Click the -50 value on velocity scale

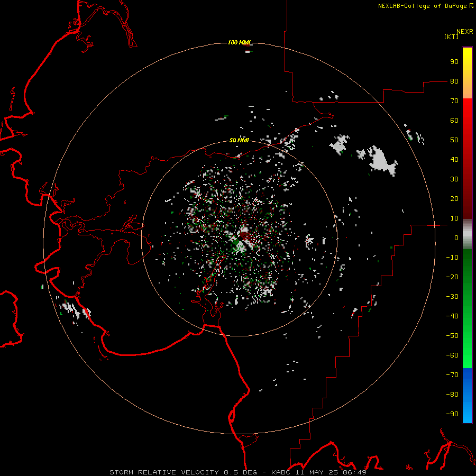(452, 336)
